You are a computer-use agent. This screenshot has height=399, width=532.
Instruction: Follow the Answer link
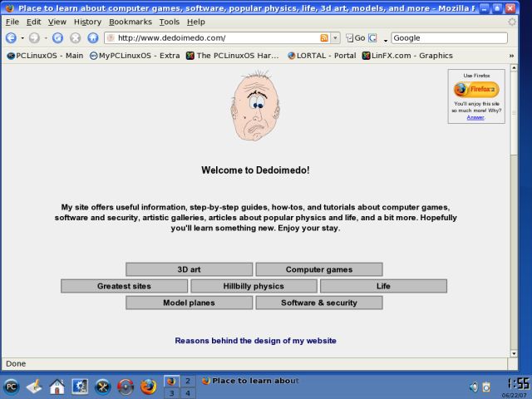(475, 117)
